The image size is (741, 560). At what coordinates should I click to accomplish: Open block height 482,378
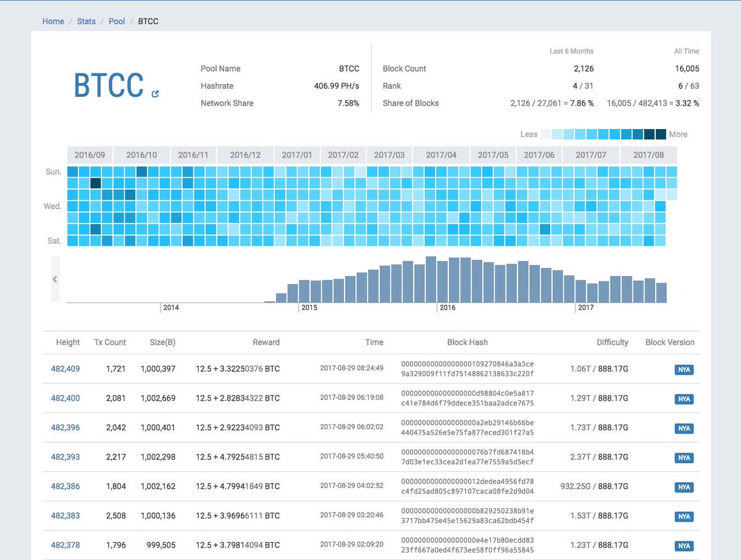point(65,545)
